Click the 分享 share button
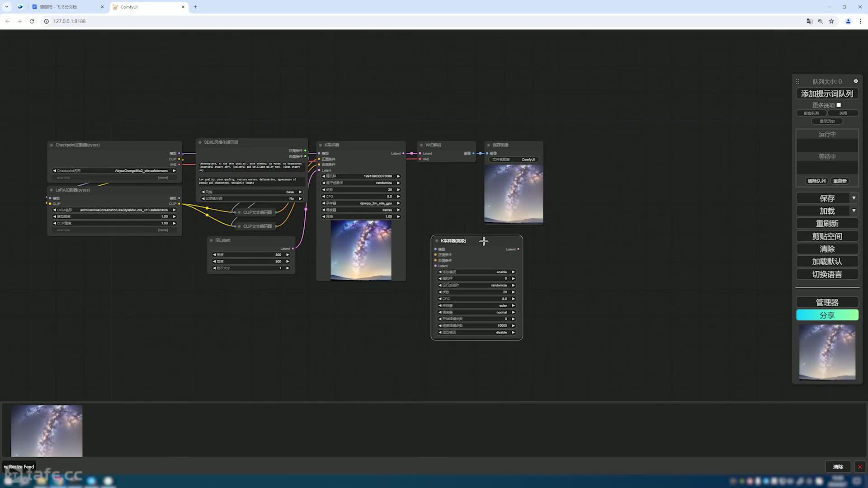 click(827, 315)
